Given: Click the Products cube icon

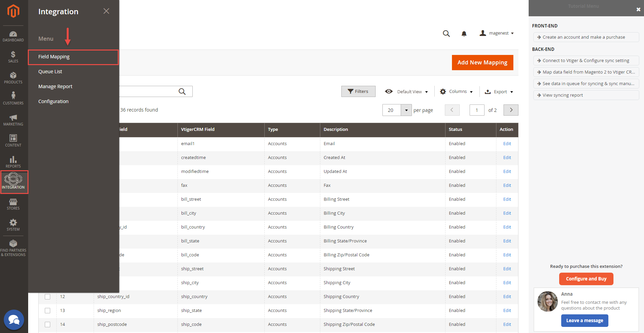Looking at the screenshot, I should [13, 78].
